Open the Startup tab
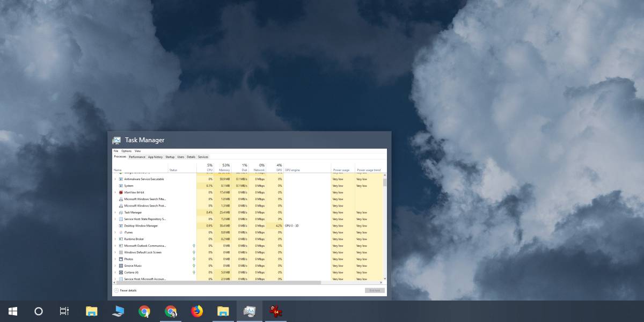This screenshot has width=644, height=322. pyautogui.click(x=170, y=157)
